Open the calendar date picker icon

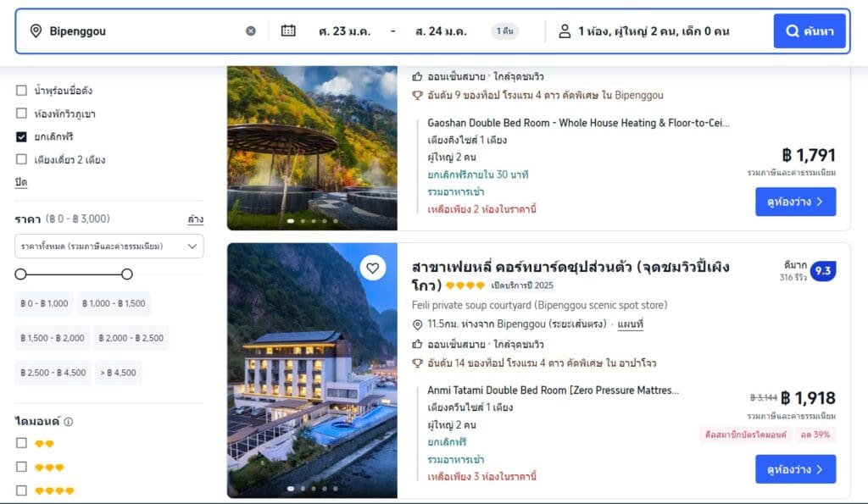288,31
